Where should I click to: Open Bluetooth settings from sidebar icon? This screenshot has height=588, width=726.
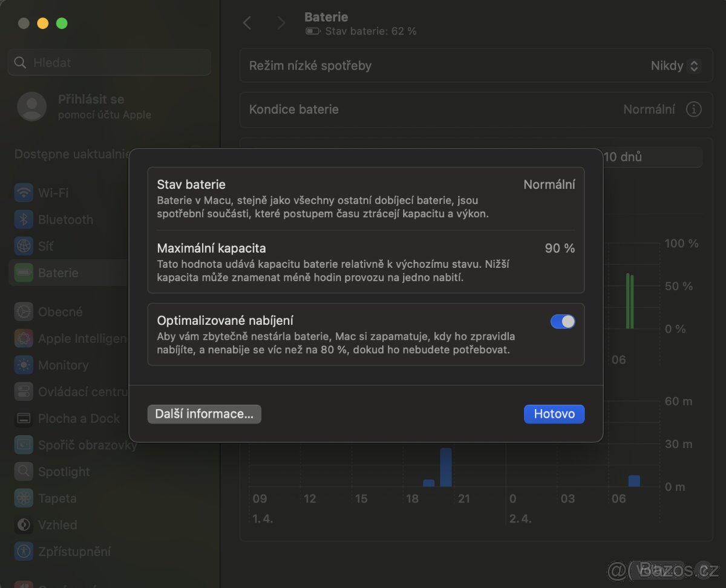tap(24, 220)
